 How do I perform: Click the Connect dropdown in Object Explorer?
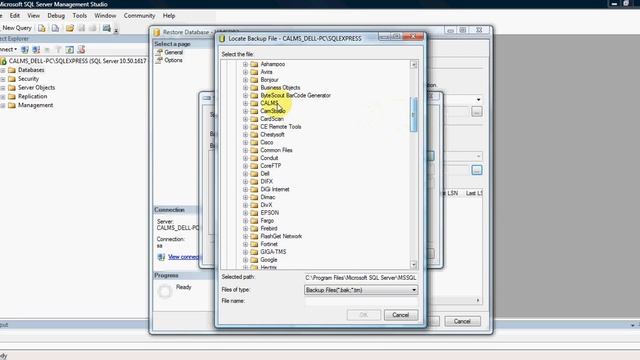(x=8, y=49)
